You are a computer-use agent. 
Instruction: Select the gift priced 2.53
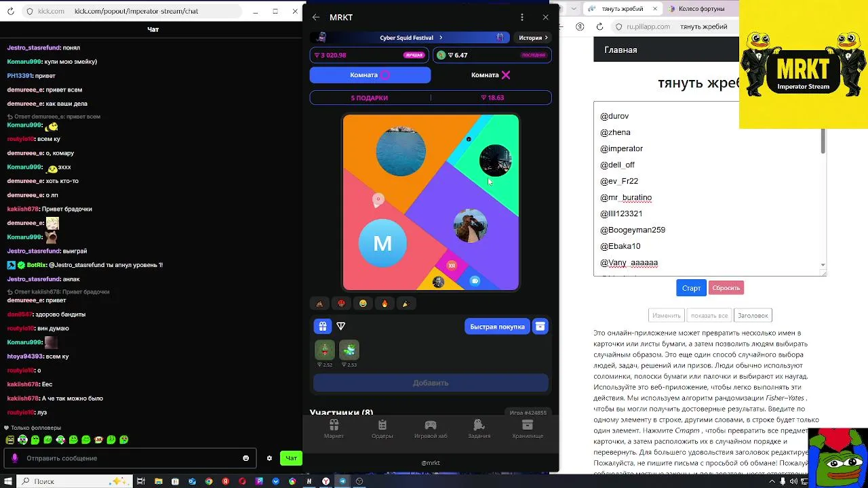tap(349, 350)
